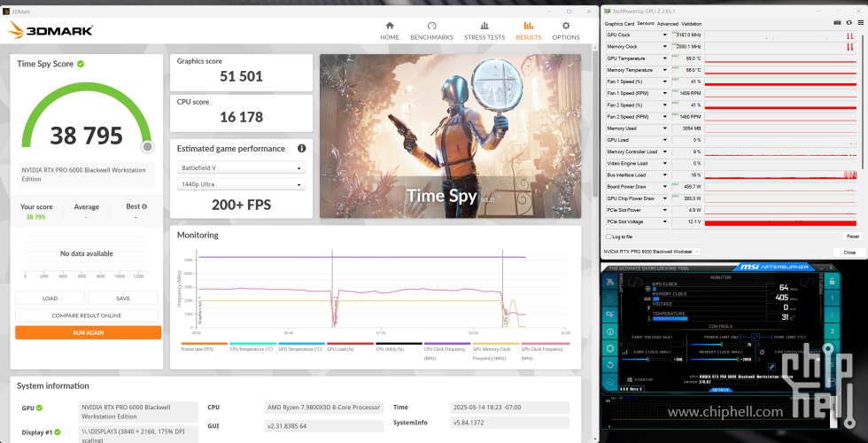Select Afterburner profile slot 1

[x=832, y=298]
